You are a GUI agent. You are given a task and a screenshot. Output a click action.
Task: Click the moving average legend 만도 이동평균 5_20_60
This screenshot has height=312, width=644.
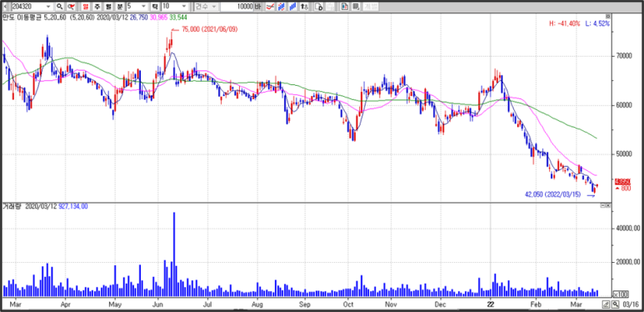tap(34, 18)
